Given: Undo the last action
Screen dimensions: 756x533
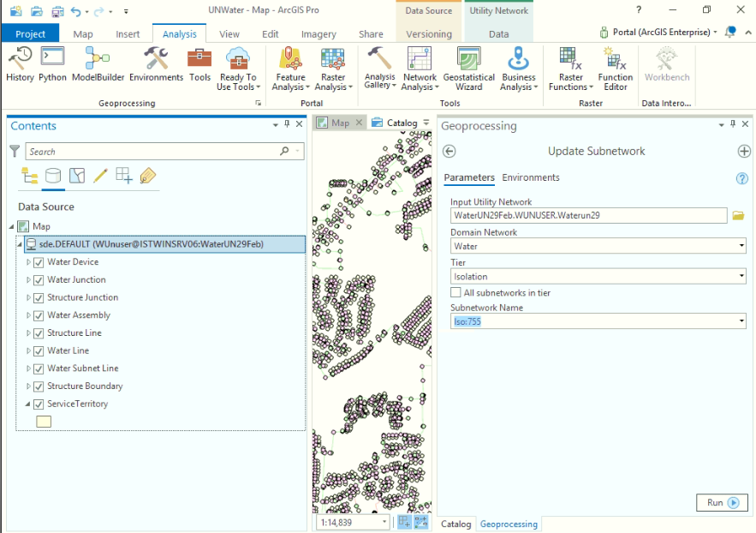Looking at the screenshot, I should [x=75, y=10].
